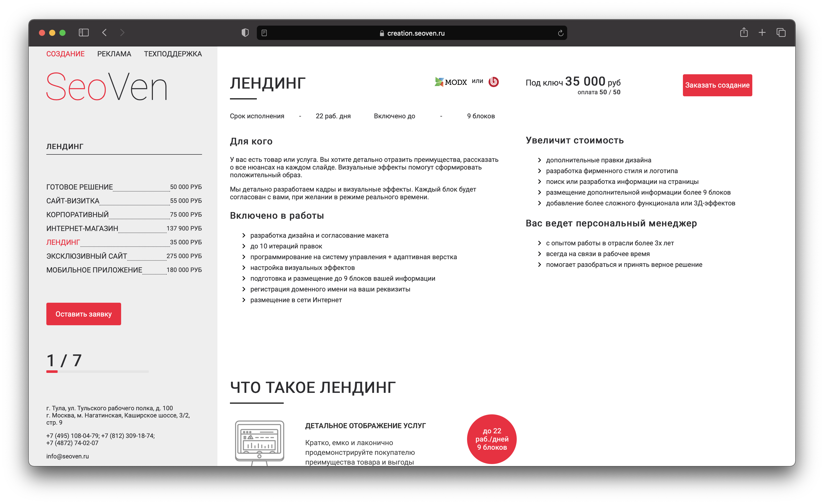Click chevron beside до 10 итераций правок

click(x=244, y=246)
